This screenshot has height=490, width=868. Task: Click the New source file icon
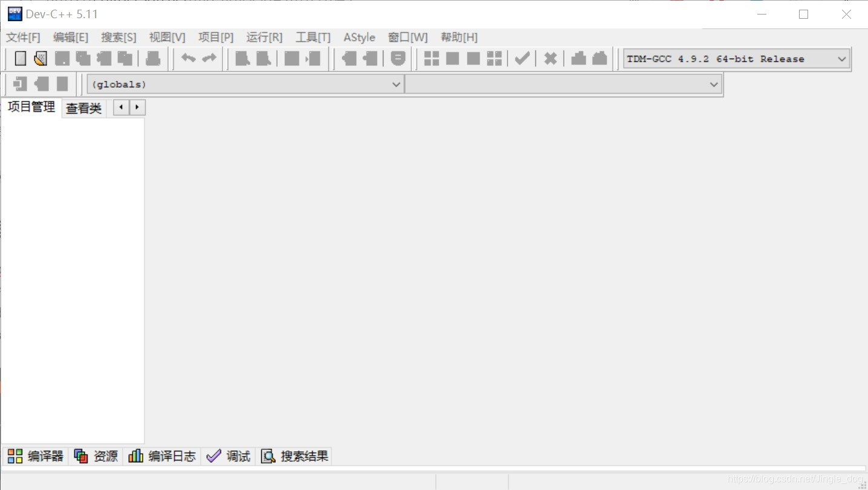(x=21, y=59)
